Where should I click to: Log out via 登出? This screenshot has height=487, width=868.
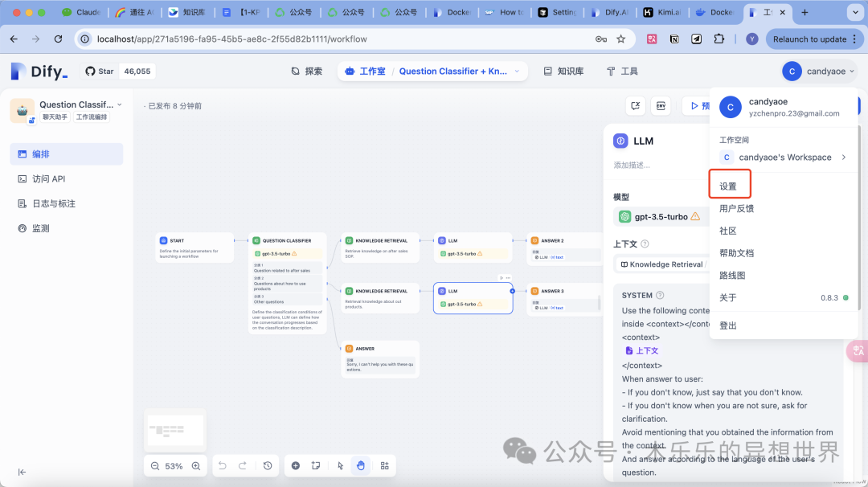pos(728,325)
